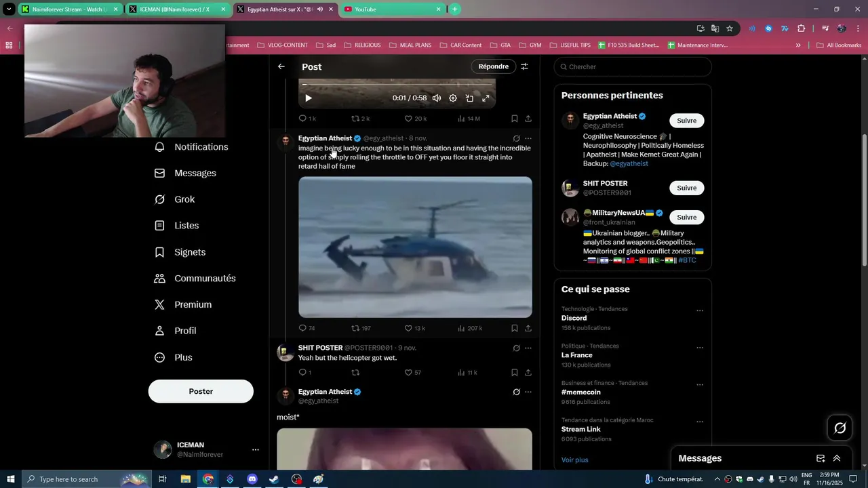Screen dimensions: 868x488
Task: Like the top video post with 20 k likes
Action: (x=416, y=119)
